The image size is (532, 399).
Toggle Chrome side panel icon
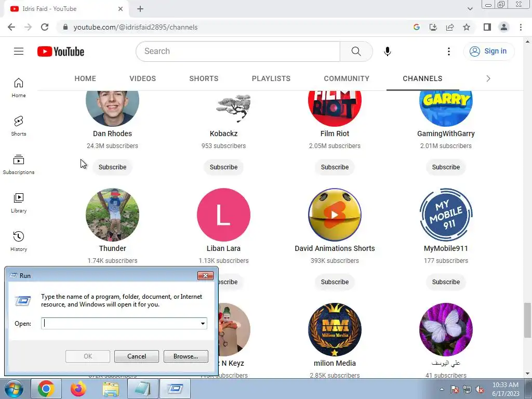click(x=487, y=27)
